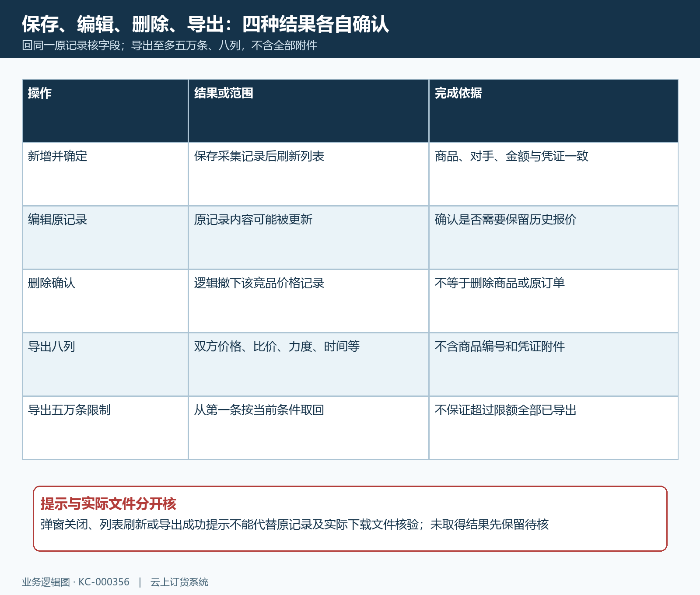The width and height of the screenshot is (700, 595).
Task: Select cell 保存采集记录后刷新列表
Action: [x=308, y=174]
